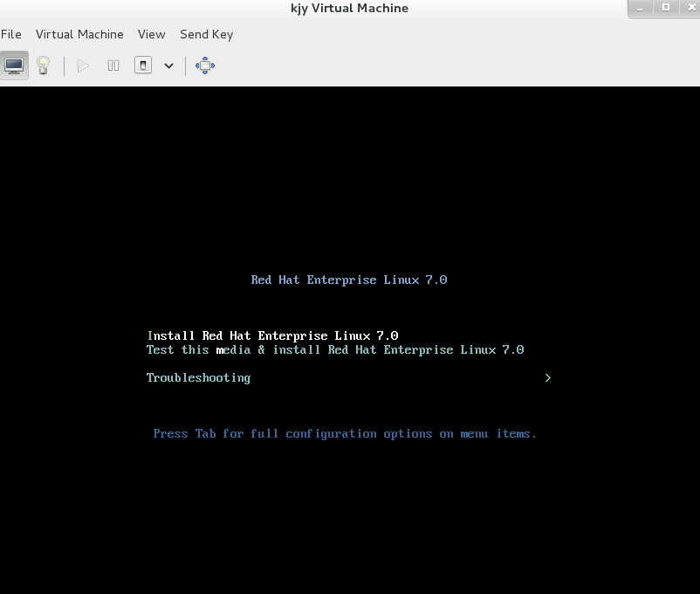Viewport: 700px width, 594px height.
Task: Minimize the kjy Virtual Machine window
Action: click(640, 8)
